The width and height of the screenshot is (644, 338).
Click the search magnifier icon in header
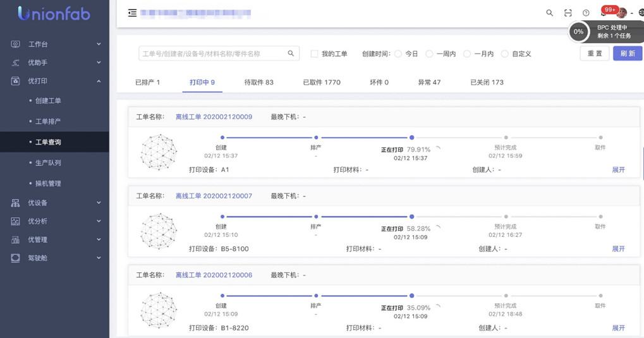coord(549,13)
